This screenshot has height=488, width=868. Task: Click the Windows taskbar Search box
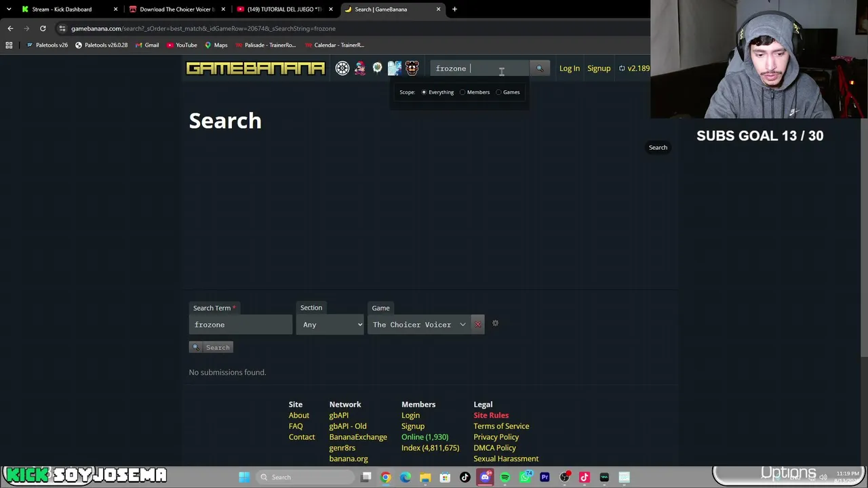pos(307,477)
